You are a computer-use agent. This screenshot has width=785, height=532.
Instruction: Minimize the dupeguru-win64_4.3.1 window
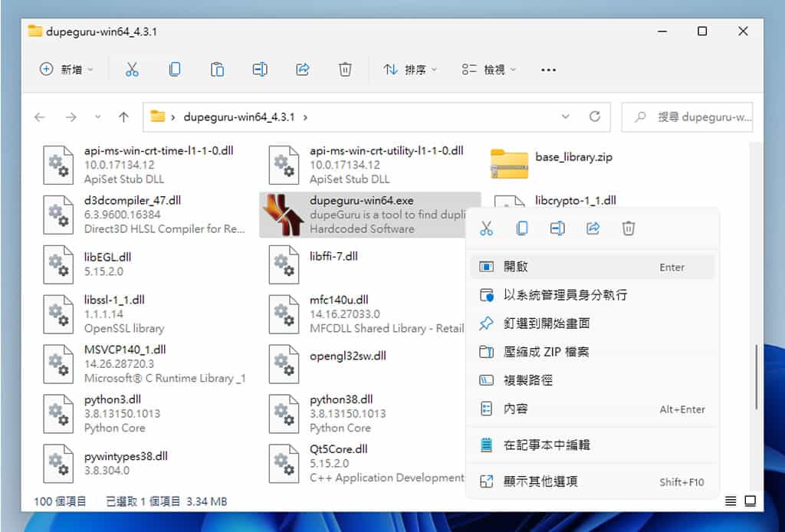click(662, 31)
